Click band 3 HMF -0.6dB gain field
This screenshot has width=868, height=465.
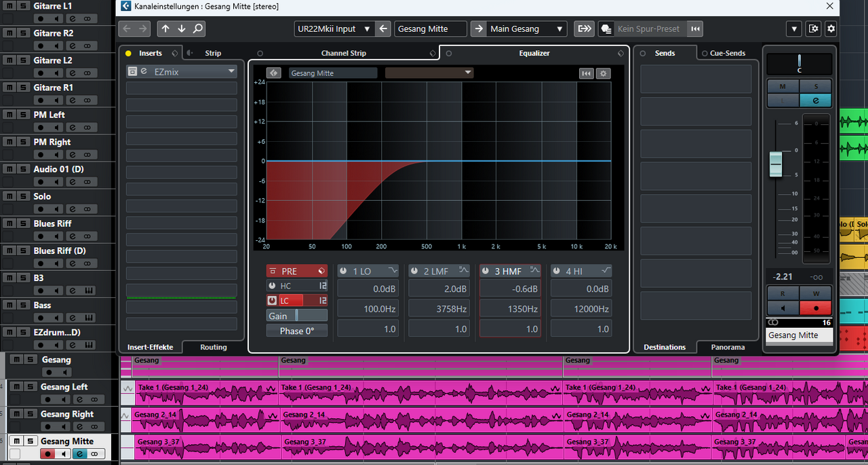tap(510, 289)
